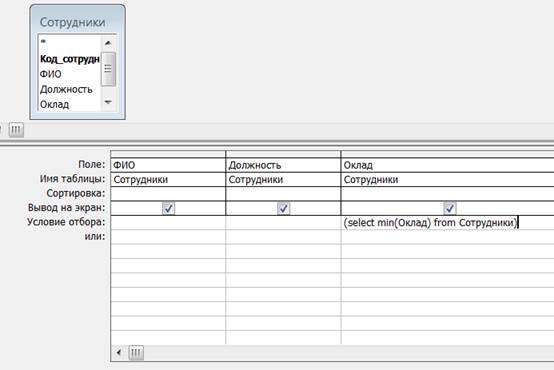Click scroll-down arrow in Сотрудники field list

(x=108, y=102)
